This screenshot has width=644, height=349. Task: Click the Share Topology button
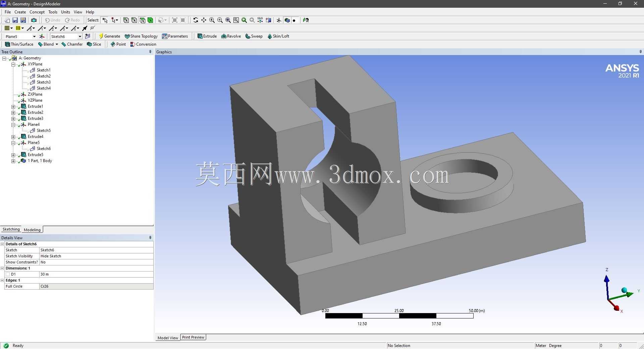(x=141, y=36)
